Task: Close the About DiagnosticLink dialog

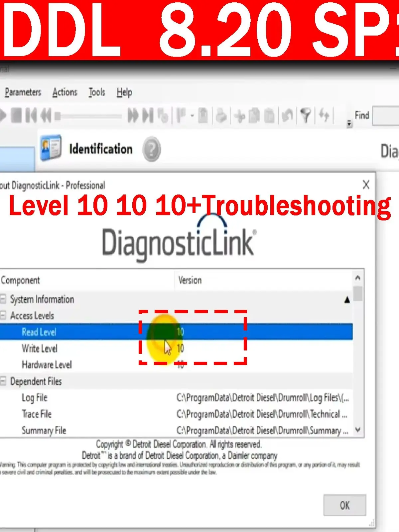Action: pyautogui.click(x=366, y=185)
